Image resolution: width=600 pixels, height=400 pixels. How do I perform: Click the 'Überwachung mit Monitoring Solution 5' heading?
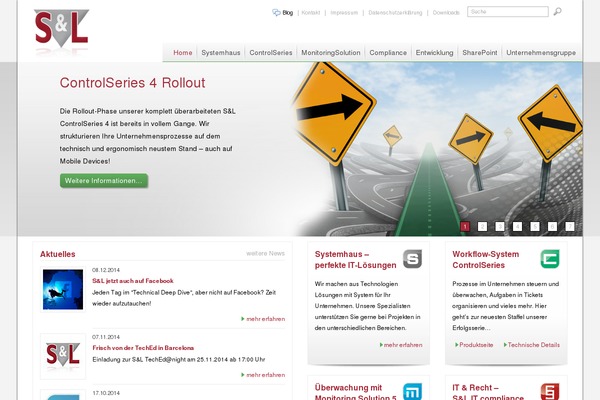[355, 392]
